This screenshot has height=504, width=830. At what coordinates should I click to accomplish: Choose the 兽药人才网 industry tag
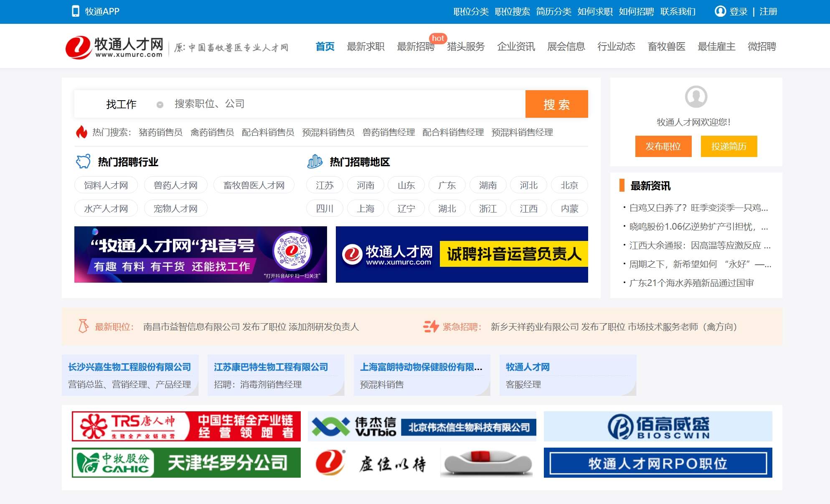click(175, 185)
